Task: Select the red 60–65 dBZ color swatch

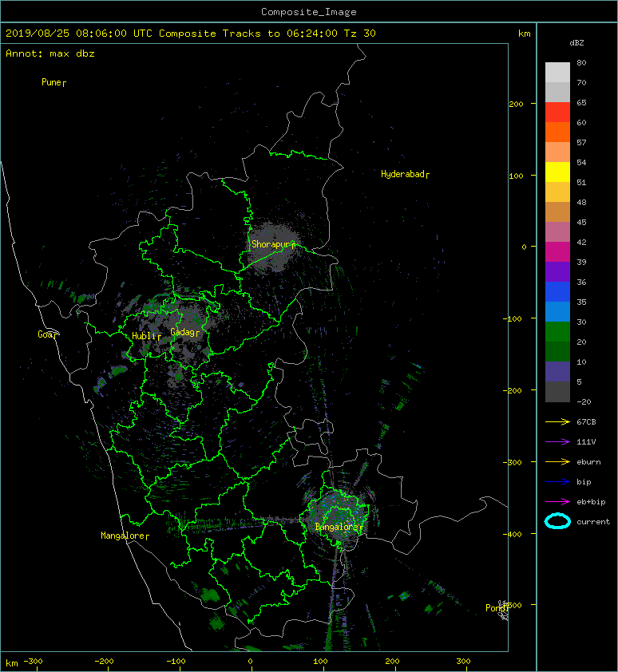Action: [557, 113]
